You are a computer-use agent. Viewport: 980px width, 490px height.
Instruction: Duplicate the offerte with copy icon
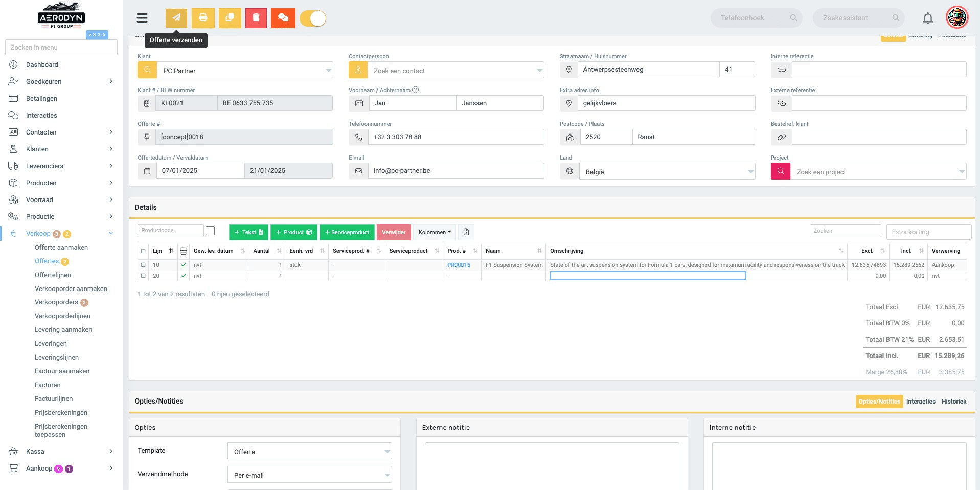[230, 18]
